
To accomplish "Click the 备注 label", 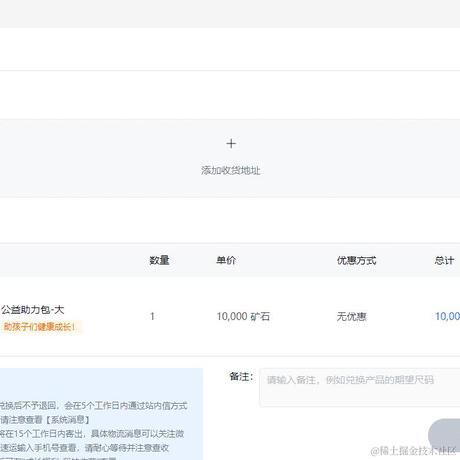I will (241, 377).
